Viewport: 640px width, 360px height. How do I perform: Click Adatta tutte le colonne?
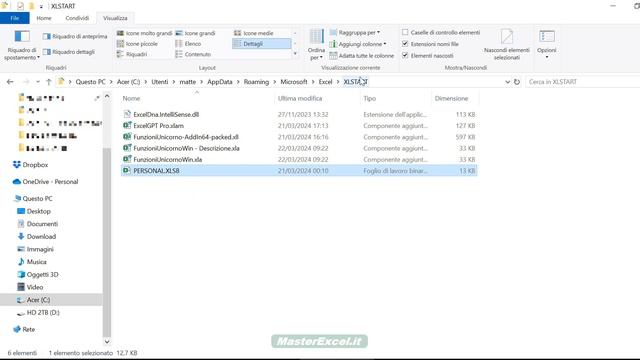362,56
